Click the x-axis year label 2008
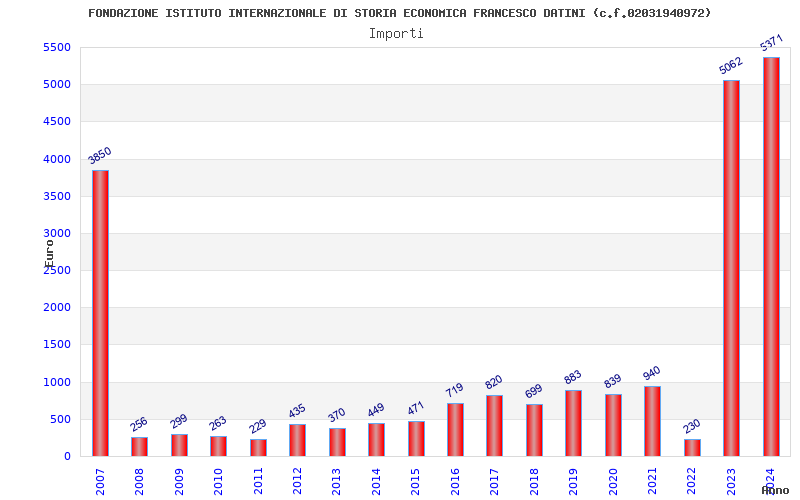The height and width of the screenshot is (500, 800). (x=139, y=482)
